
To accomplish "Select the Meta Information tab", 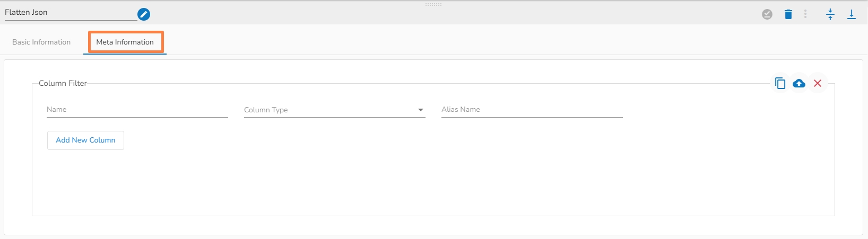I will pos(125,42).
